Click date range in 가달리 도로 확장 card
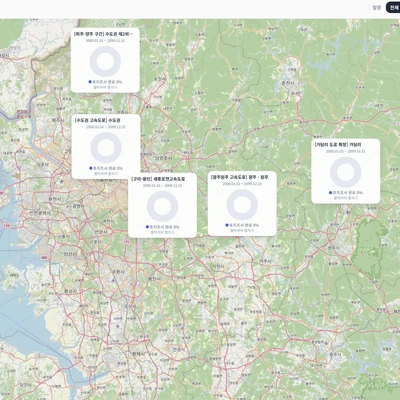Viewport: 400px width, 400px height. (346, 151)
